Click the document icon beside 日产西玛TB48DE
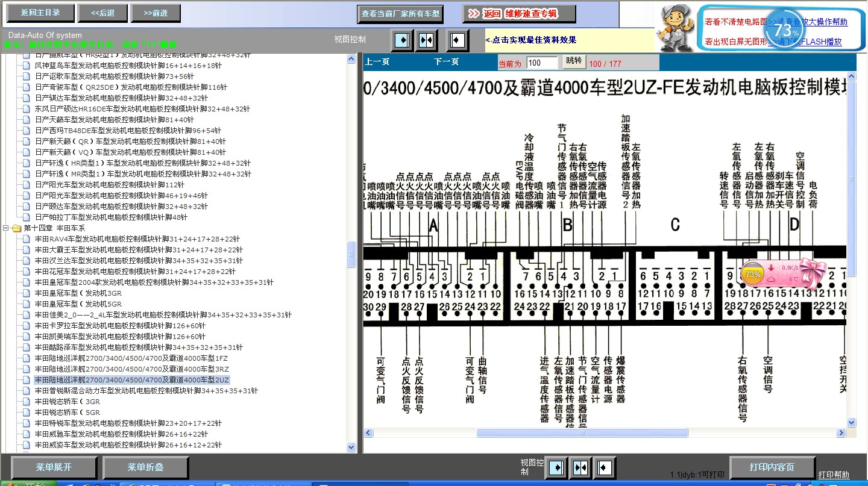Viewport: 868px width, 486px height. pos(27,131)
